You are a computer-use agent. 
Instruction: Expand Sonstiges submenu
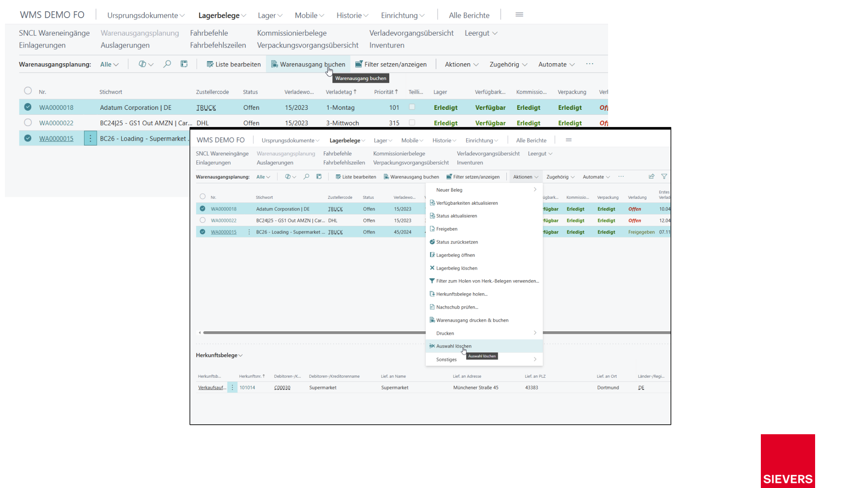(484, 359)
